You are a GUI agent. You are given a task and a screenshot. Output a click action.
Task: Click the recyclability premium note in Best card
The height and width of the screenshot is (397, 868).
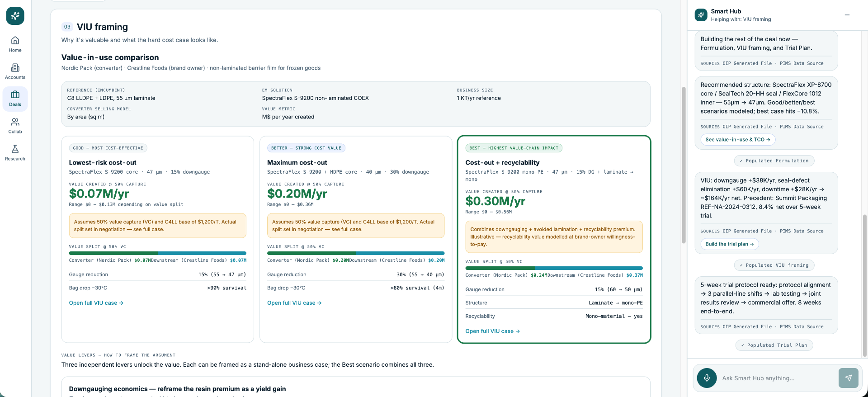554,237
